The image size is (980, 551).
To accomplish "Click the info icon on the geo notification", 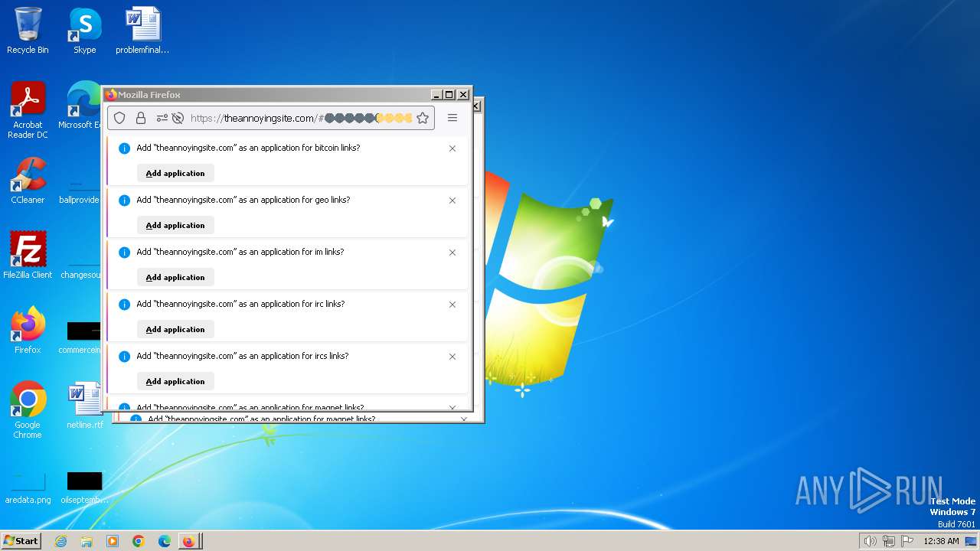I will (x=124, y=201).
